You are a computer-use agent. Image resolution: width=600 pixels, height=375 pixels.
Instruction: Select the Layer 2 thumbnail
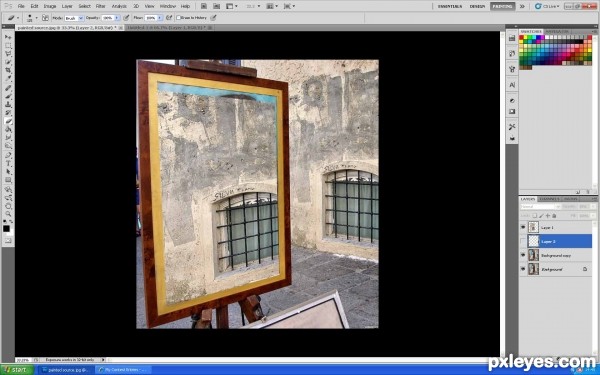tap(533, 241)
